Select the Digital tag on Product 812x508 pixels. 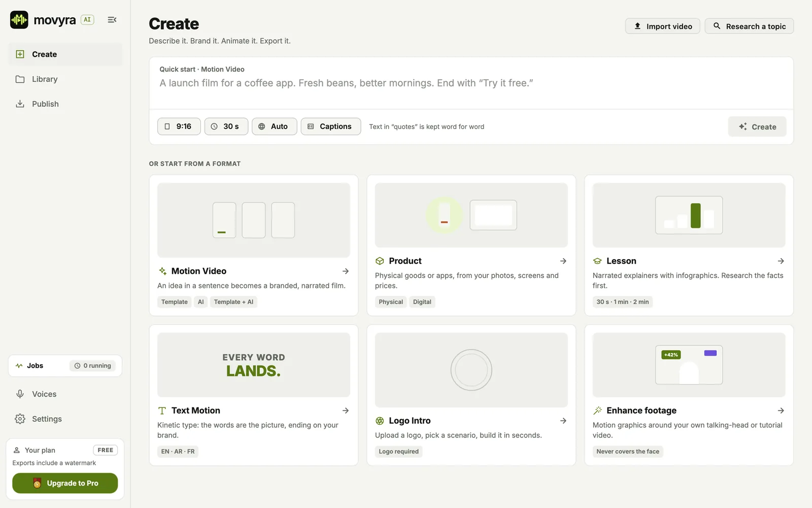coord(422,302)
